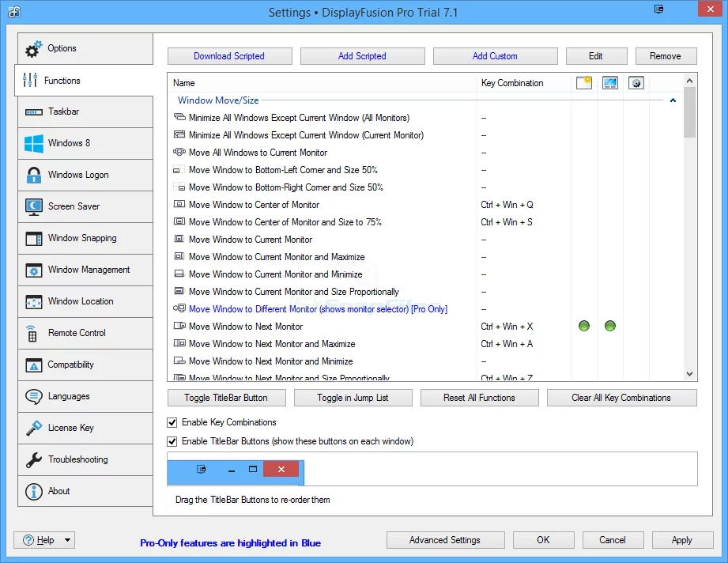Click first green dot on Move Window to Next Monitor

584,326
